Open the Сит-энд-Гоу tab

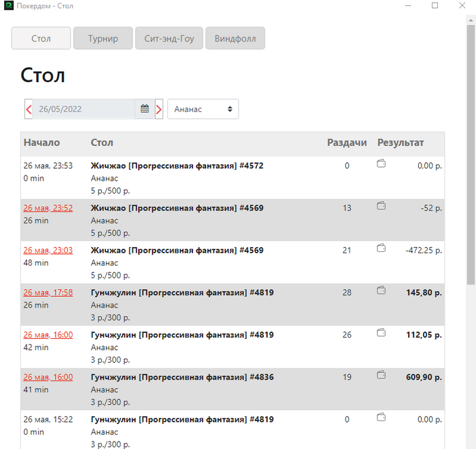[169, 39]
